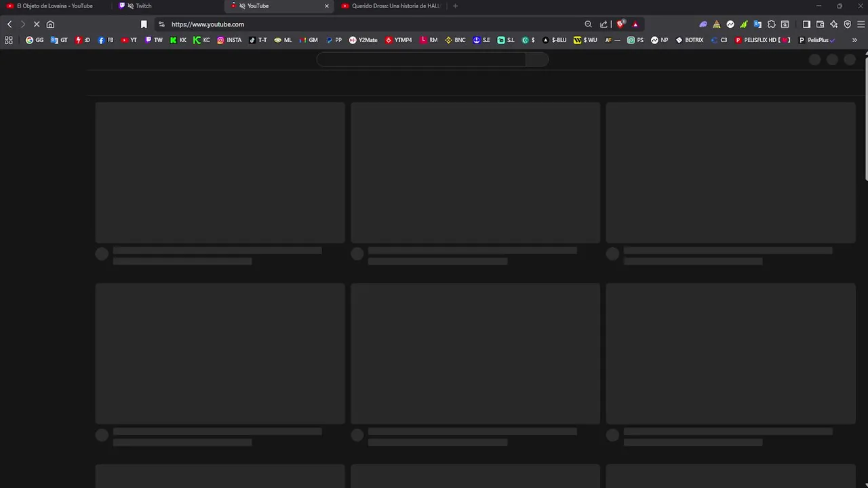Image resolution: width=868 pixels, height=488 pixels.
Task: Open the T-T TikTok bookmark
Action: tap(258, 40)
